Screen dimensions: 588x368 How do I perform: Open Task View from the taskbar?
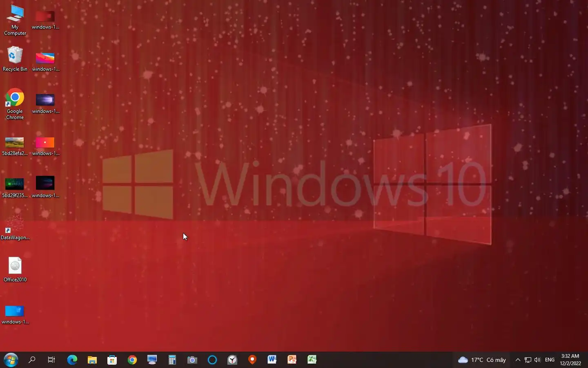click(51, 360)
